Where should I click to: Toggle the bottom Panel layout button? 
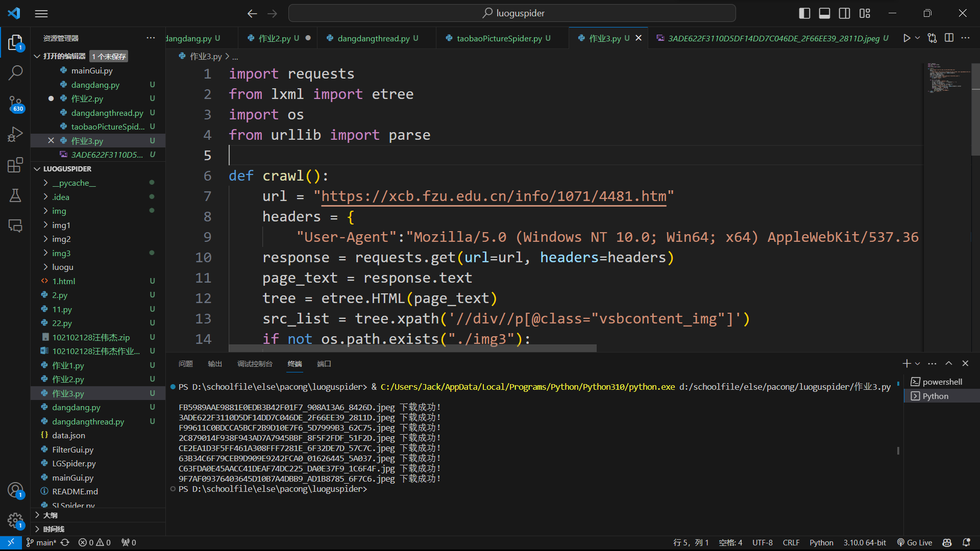(x=824, y=13)
